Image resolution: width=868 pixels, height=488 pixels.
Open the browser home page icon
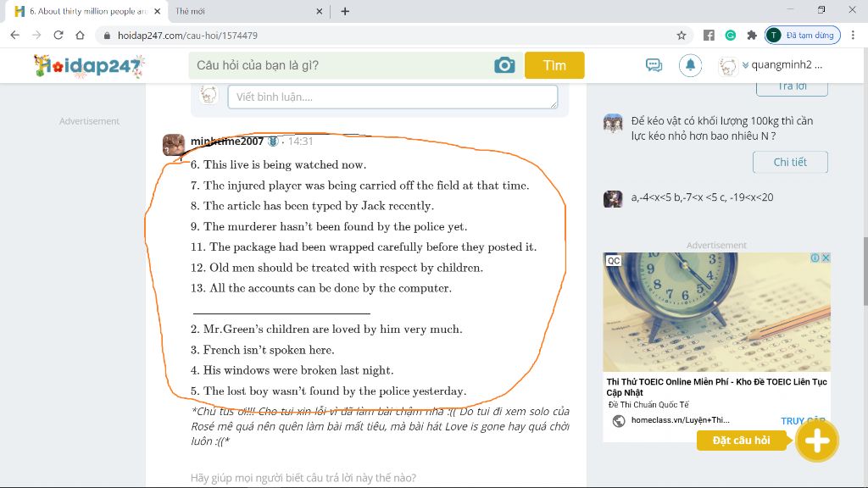[x=81, y=35]
